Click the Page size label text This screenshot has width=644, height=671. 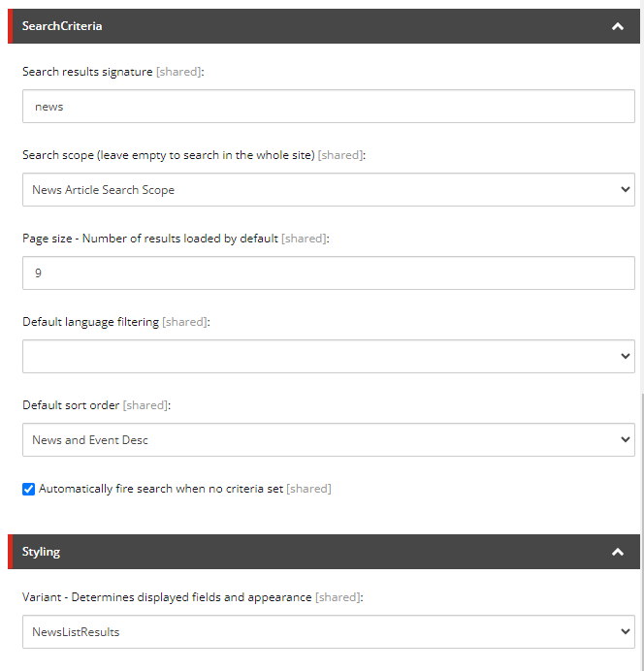click(x=149, y=239)
